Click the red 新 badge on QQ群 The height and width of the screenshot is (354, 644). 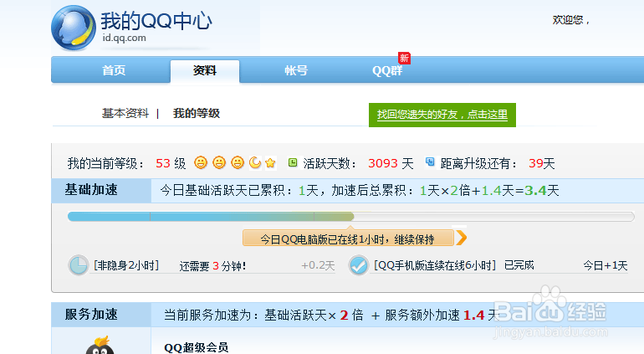coord(404,58)
